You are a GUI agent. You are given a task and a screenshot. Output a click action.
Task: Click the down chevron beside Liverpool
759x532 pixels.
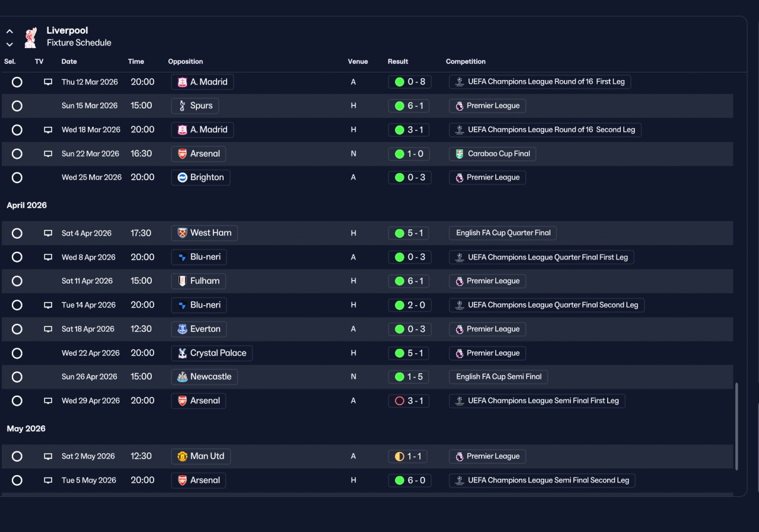(x=9, y=44)
